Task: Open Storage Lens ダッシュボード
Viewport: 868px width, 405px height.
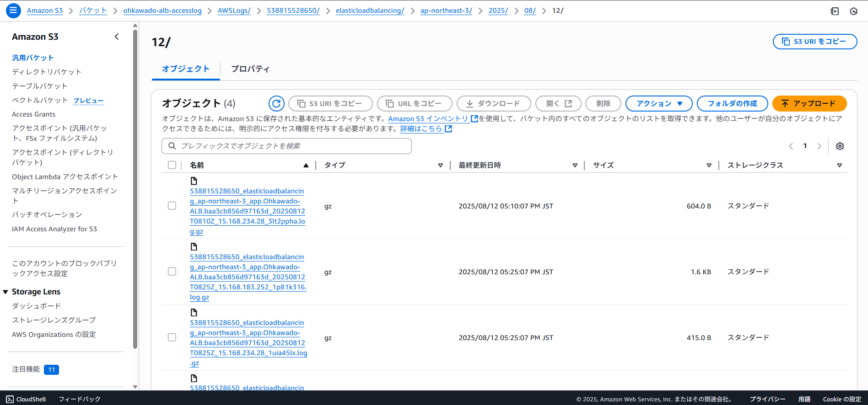Action: click(x=36, y=306)
